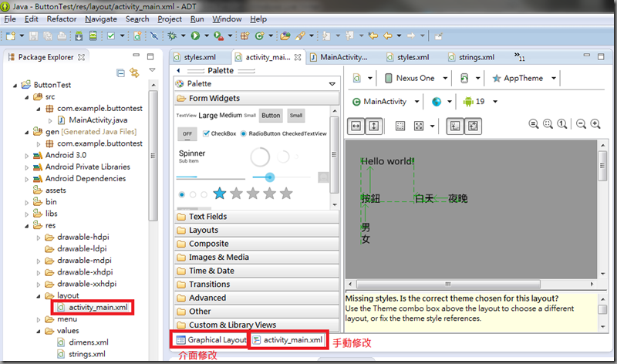Select the RadioButton widget in the palette
Image resolution: width=617 pixels, height=364 pixels.
261,133
